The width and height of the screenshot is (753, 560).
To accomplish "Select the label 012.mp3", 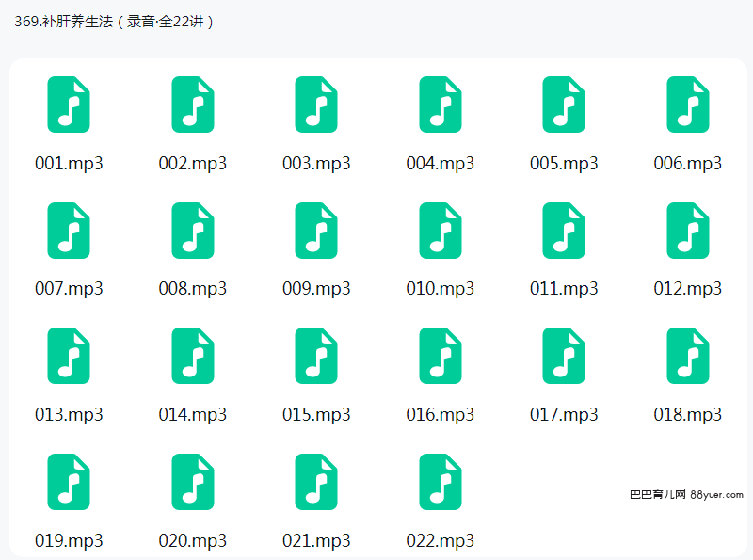I will click(x=688, y=289).
